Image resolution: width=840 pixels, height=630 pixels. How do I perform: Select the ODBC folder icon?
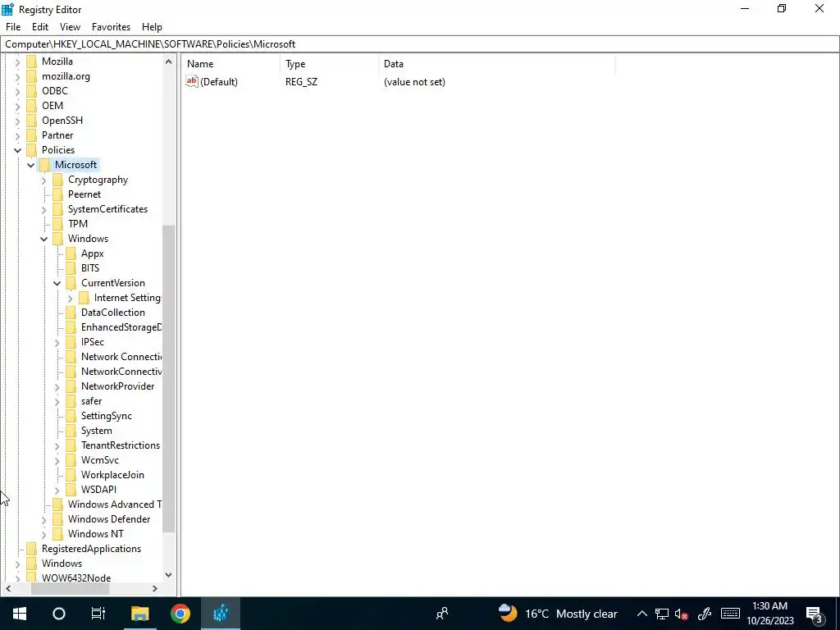pos(32,90)
